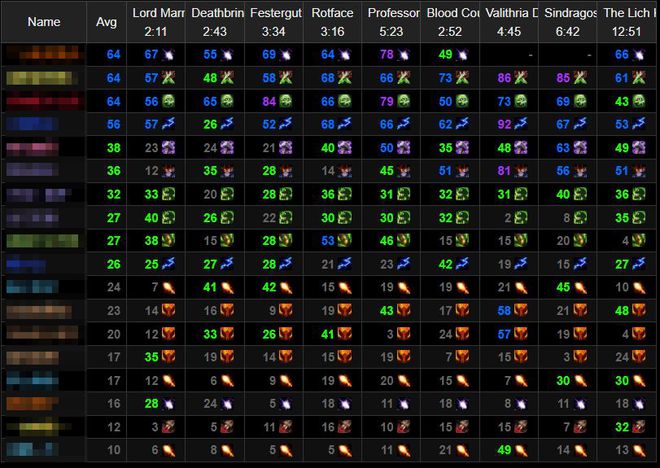This screenshot has width=660, height=468.
Task: Open the Sindragosa 6:42 column header
Action: pos(567,22)
